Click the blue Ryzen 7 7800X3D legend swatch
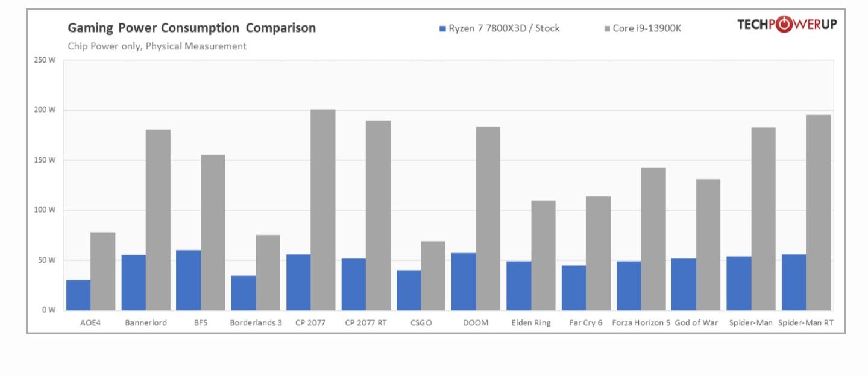The height and width of the screenshot is (376, 868). pyautogui.click(x=442, y=28)
